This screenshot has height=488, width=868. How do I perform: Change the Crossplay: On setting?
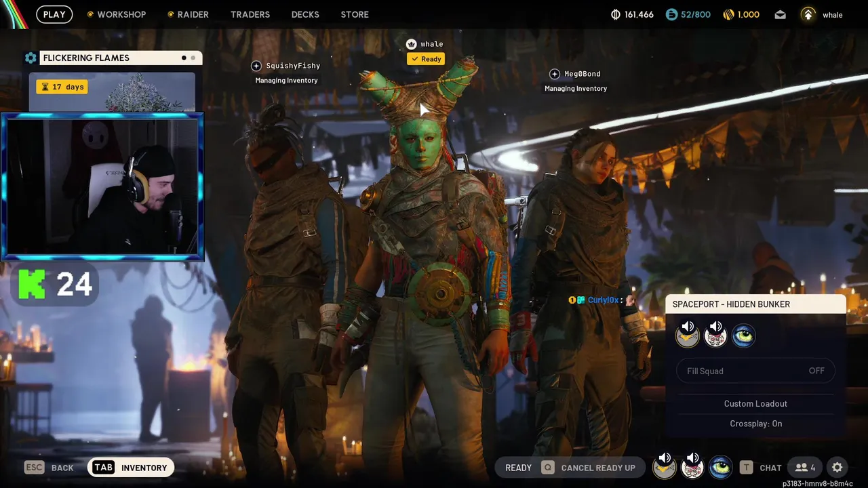pos(755,424)
